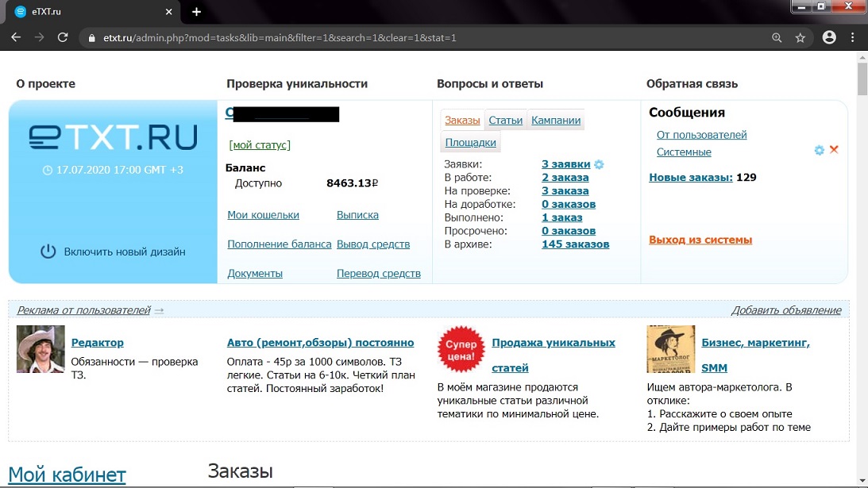Image resolution: width=868 pixels, height=488 pixels.
Task: Open the 3 заказа on review link
Action: pos(565,191)
